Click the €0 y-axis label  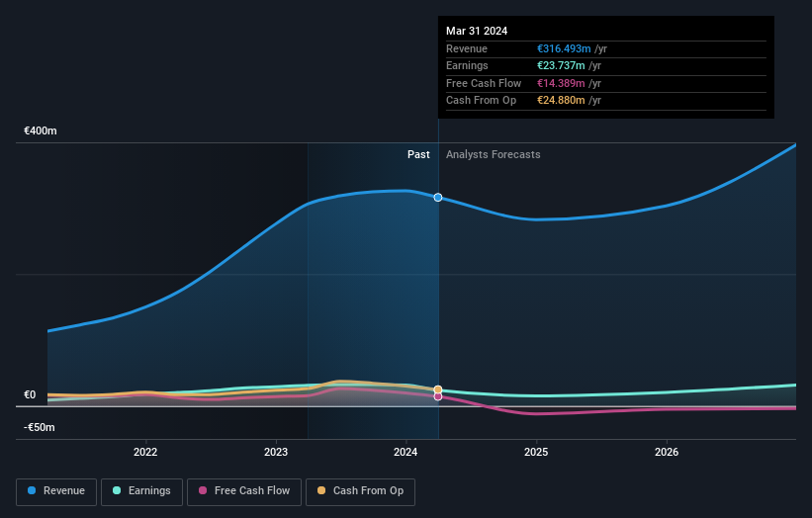point(30,394)
